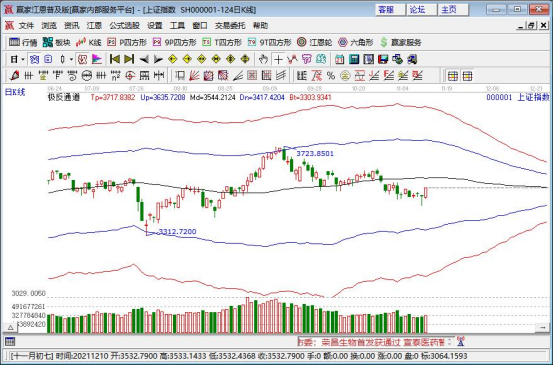Expand the candlestick style dropdown arrow
553x365 pixels.
[71, 59]
